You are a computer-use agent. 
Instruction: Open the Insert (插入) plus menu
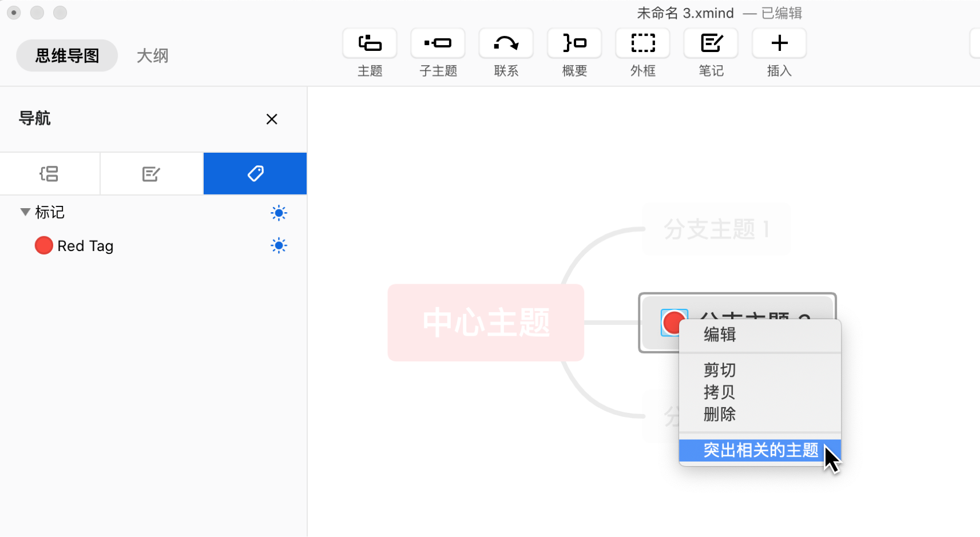coord(779,43)
